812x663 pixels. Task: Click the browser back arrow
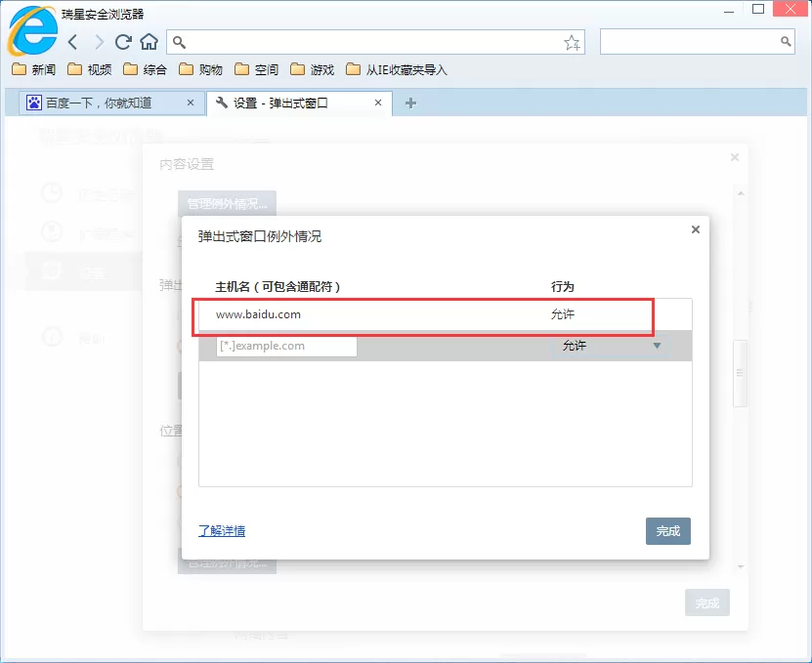click(x=73, y=42)
